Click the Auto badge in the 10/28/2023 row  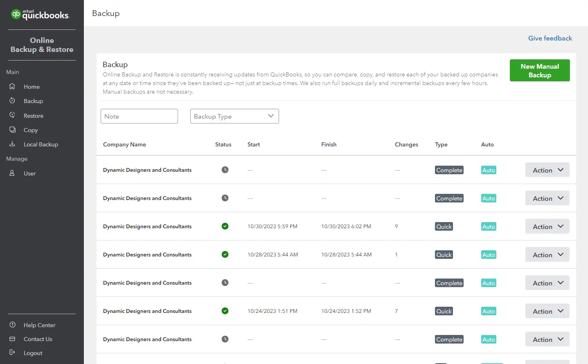coord(489,255)
